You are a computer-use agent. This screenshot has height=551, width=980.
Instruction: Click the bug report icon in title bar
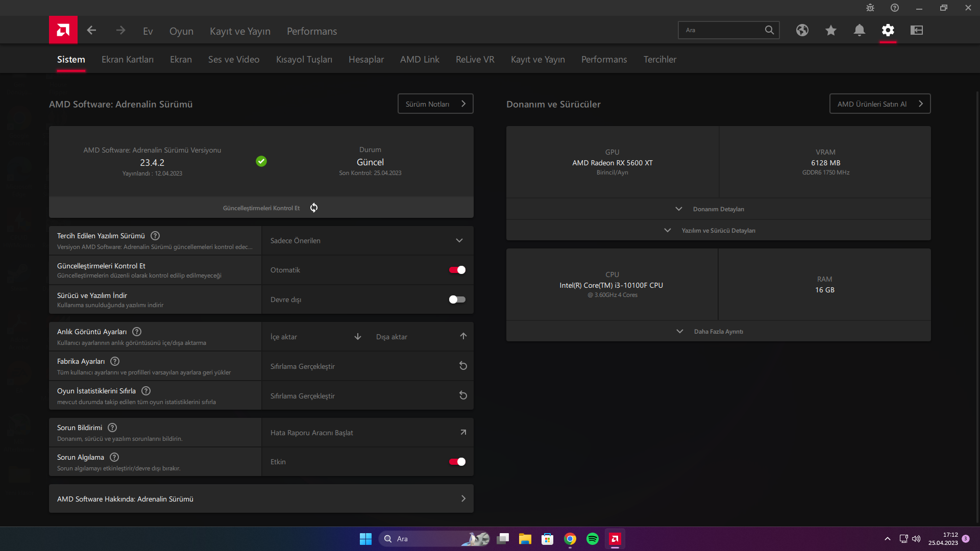870,8
